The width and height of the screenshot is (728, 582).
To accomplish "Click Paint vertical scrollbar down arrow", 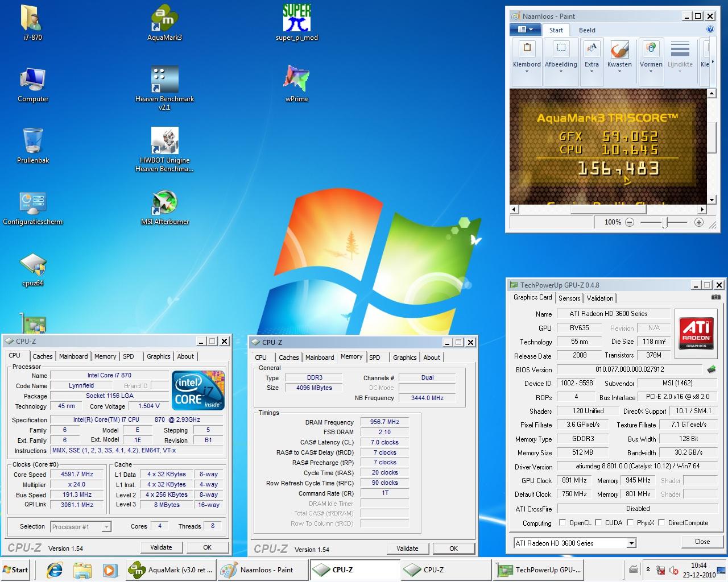I will (712, 200).
